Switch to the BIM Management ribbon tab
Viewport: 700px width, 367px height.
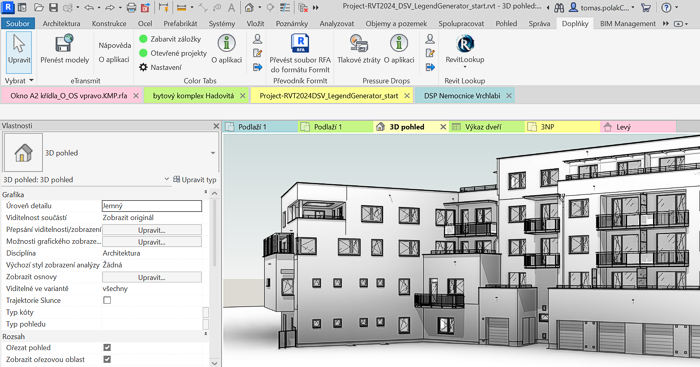(x=628, y=24)
